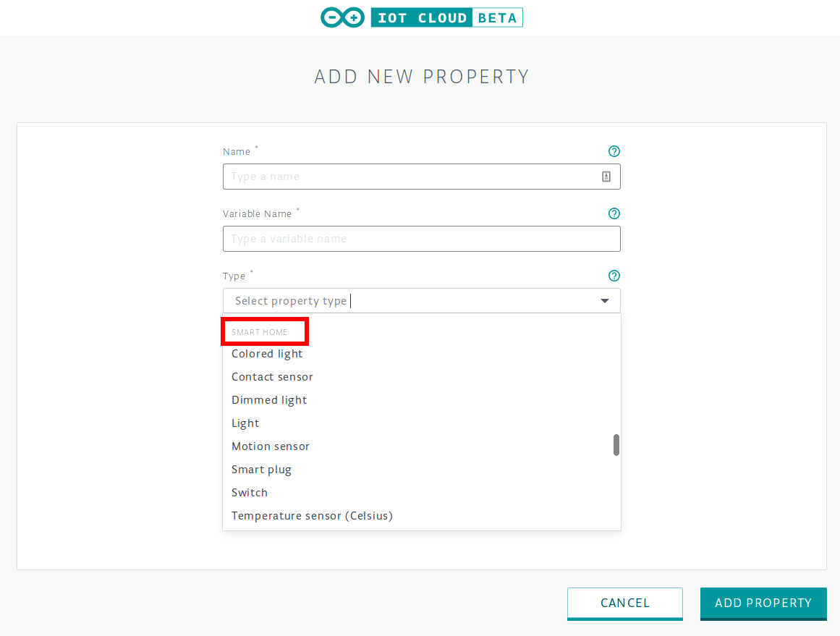Click the contact icon inside the Name input
Image resolution: width=840 pixels, height=636 pixels.
point(606,176)
